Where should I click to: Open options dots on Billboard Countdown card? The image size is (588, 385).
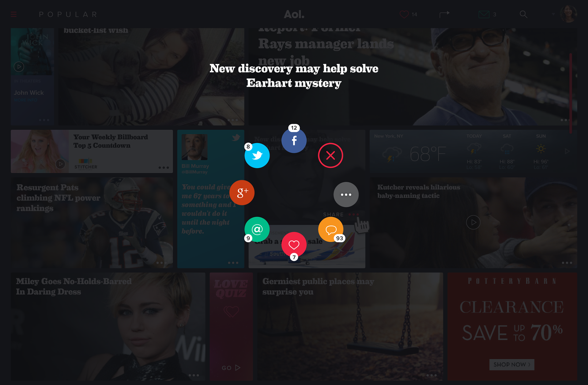(x=164, y=167)
